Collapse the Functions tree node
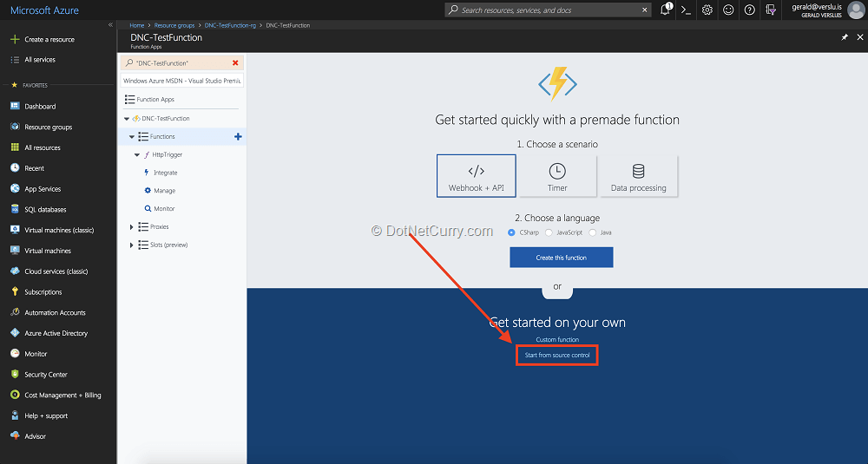The width and height of the screenshot is (868, 464). [x=132, y=137]
